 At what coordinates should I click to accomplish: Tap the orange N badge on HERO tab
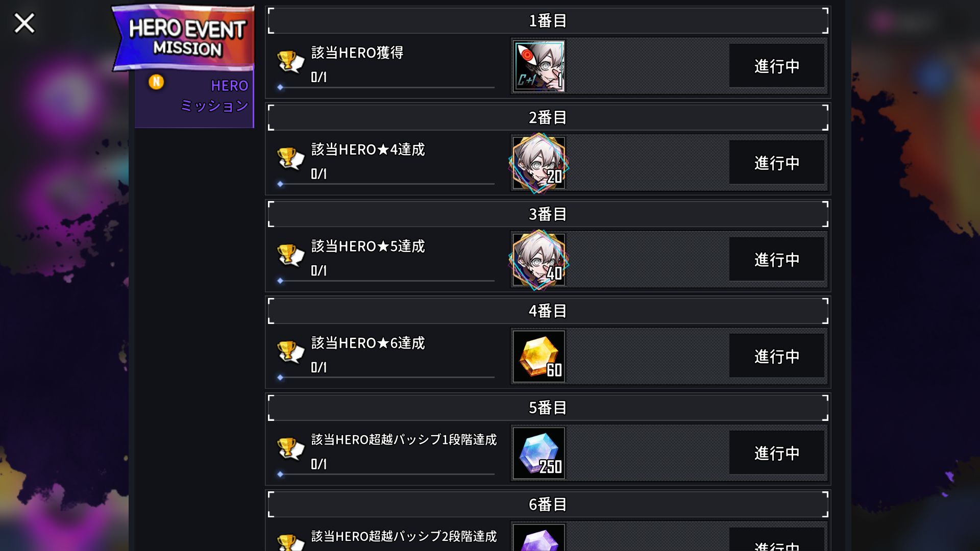(156, 82)
